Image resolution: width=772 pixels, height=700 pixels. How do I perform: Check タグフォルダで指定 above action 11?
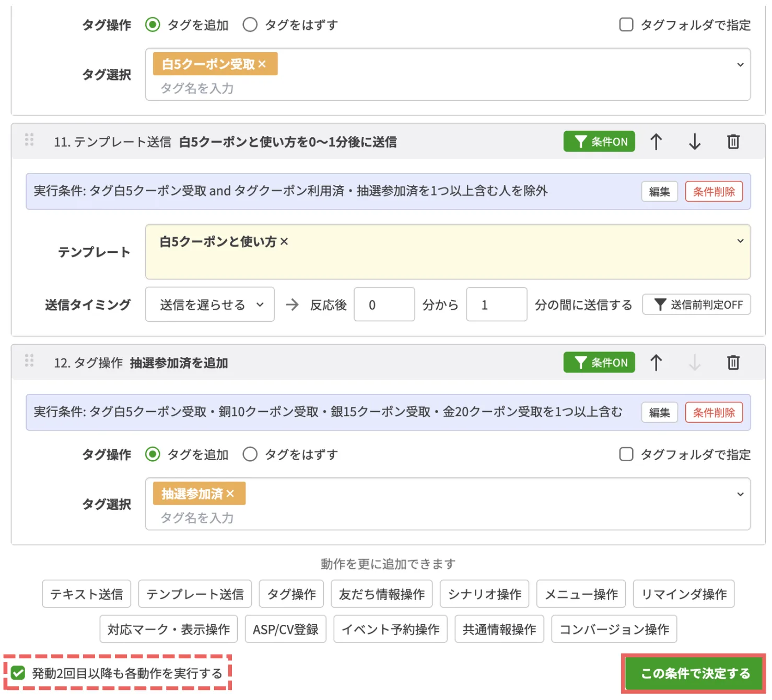click(x=626, y=25)
